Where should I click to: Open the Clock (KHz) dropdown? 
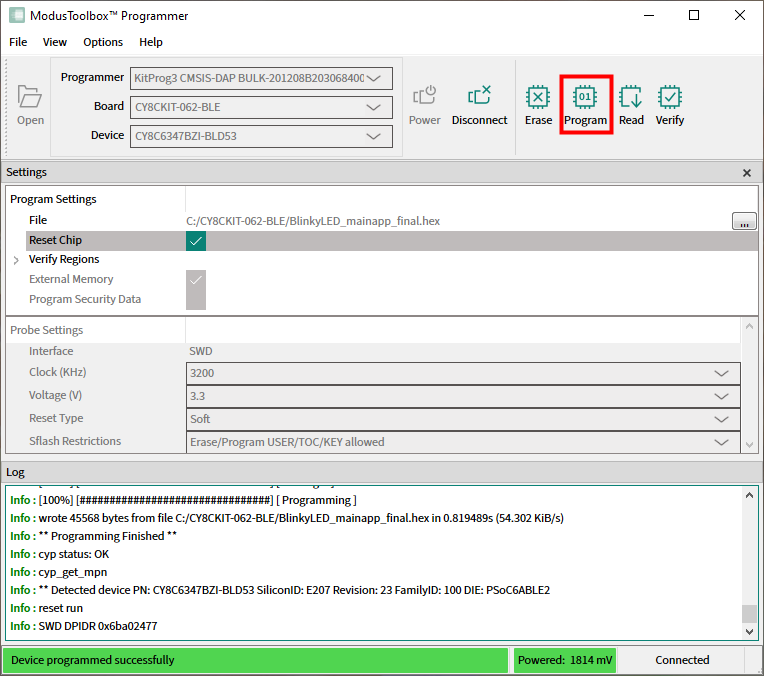(464, 373)
